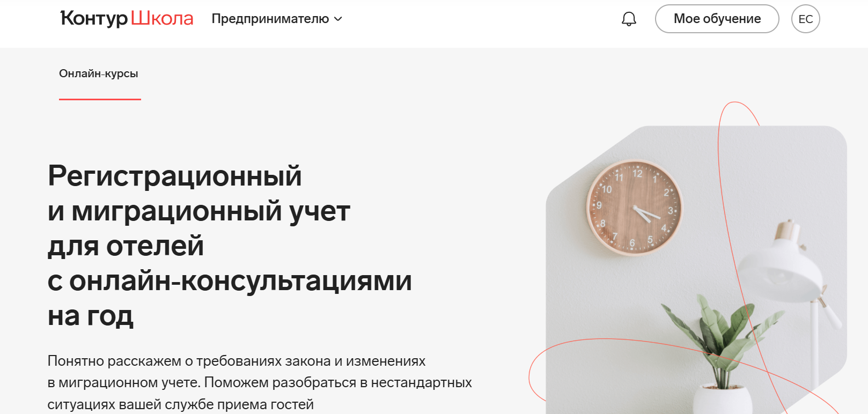
Task: Click the wooden wall clock in banner
Action: click(634, 208)
